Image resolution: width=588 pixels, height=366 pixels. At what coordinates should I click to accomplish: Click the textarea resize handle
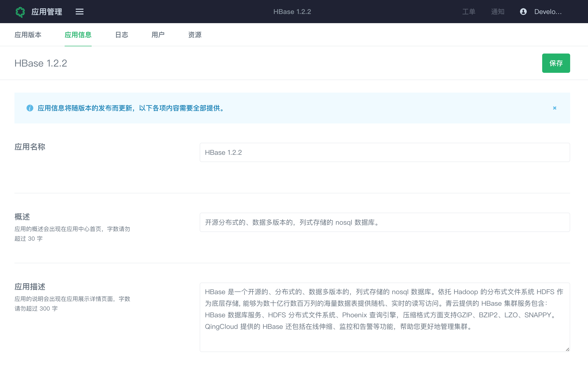coord(567,349)
